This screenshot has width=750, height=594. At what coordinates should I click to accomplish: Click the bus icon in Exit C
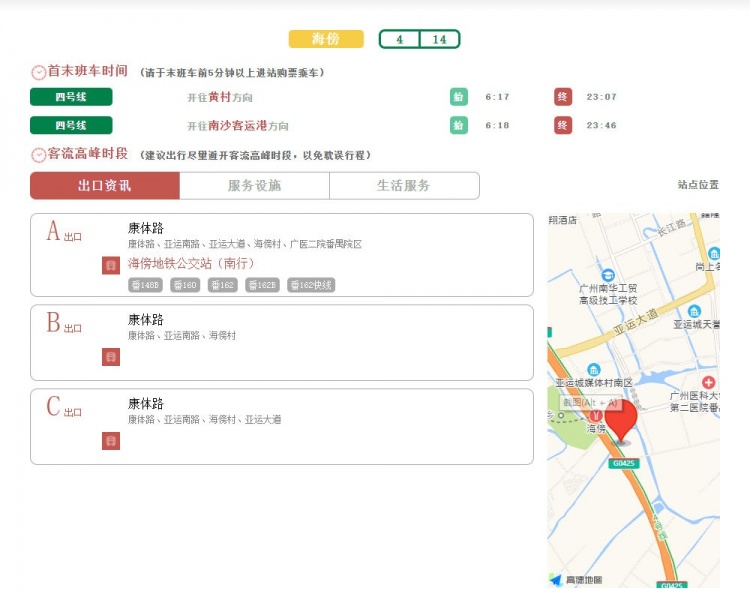tap(111, 441)
